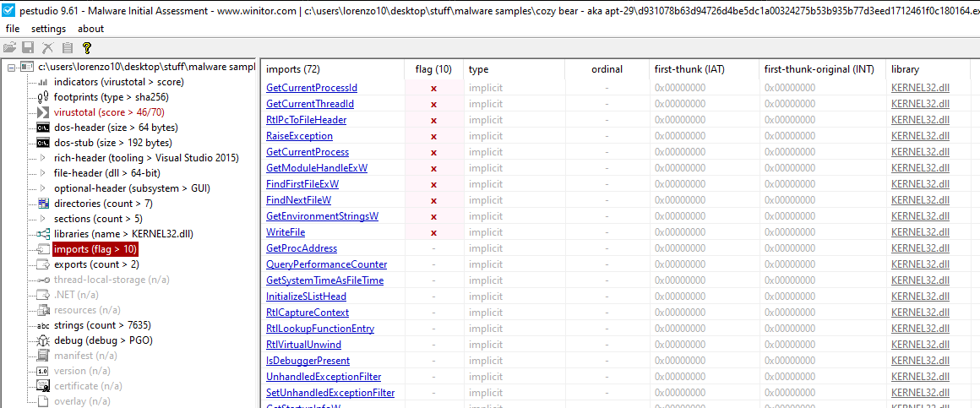Image resolution: width=980 pixels, height=408 pixels.
Task: Click the imports node icon
Action: (43, 249)
